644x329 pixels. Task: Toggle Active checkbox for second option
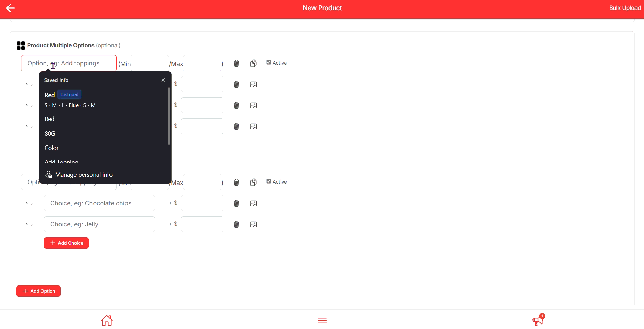pyautogui.click(x=269, y=181)
